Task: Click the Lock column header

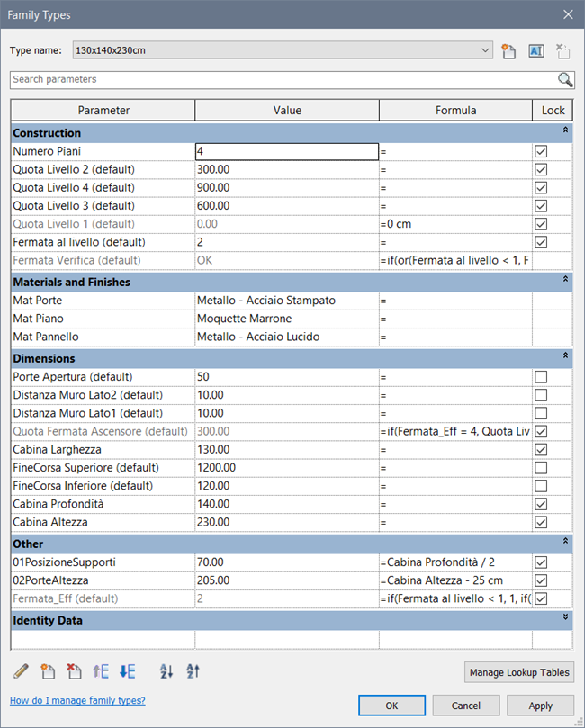Action: tap(553, 111)
